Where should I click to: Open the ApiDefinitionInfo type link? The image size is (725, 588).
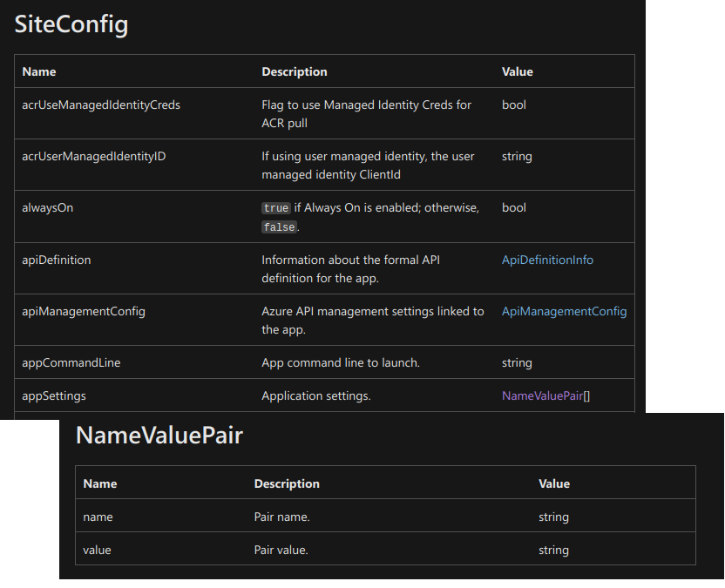[547, 260]
